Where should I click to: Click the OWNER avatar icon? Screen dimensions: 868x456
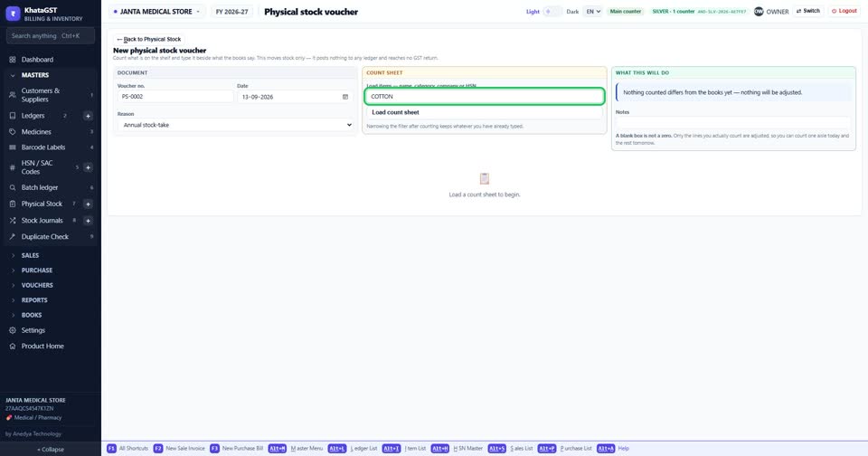tap(759, 11)
